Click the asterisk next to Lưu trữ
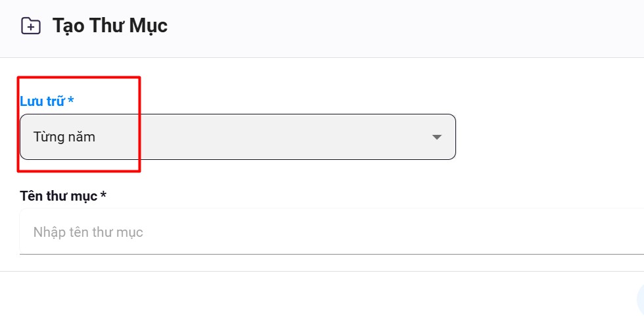644x323 pixels. (x=71, y=100)
